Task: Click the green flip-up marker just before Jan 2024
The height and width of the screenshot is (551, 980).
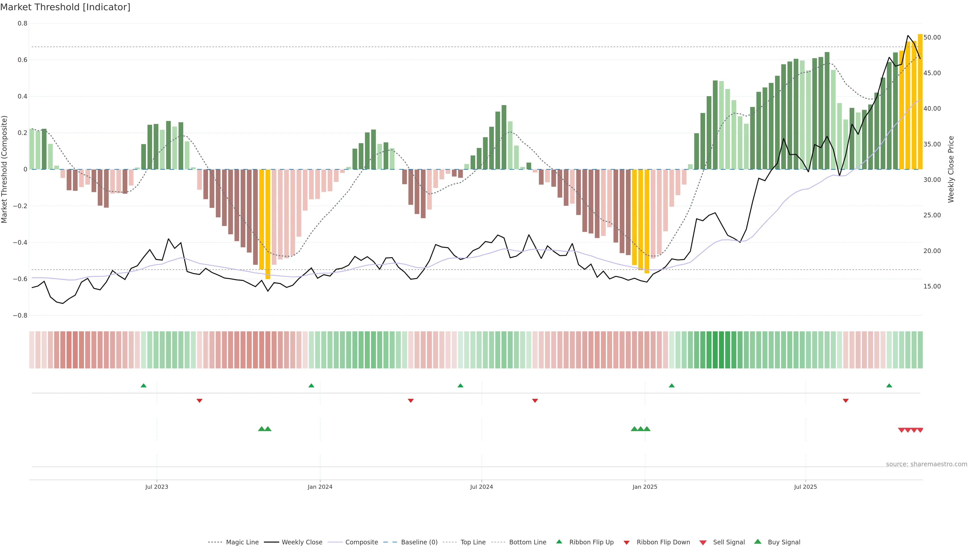Action: click(311, 386)
